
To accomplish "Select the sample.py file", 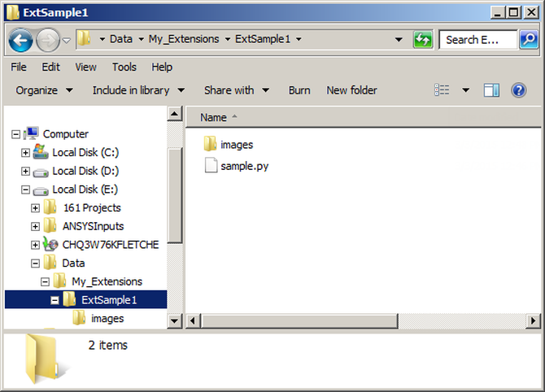I will [237, 165].
